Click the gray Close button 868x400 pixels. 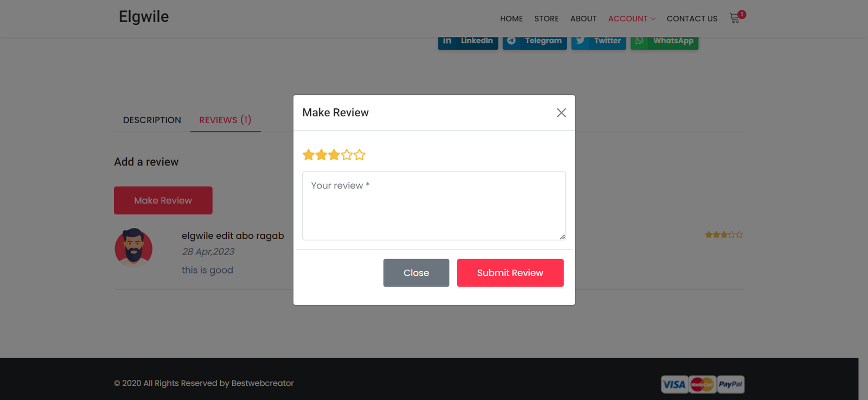tap(416, 272)
